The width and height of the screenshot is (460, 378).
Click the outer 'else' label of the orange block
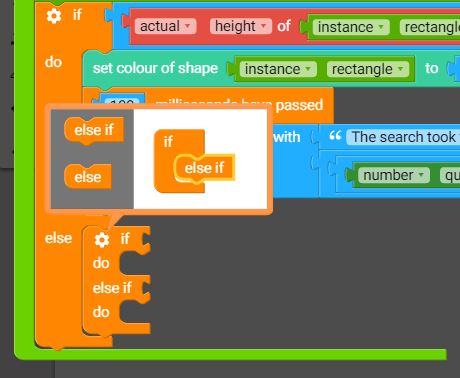click(58, 238)
